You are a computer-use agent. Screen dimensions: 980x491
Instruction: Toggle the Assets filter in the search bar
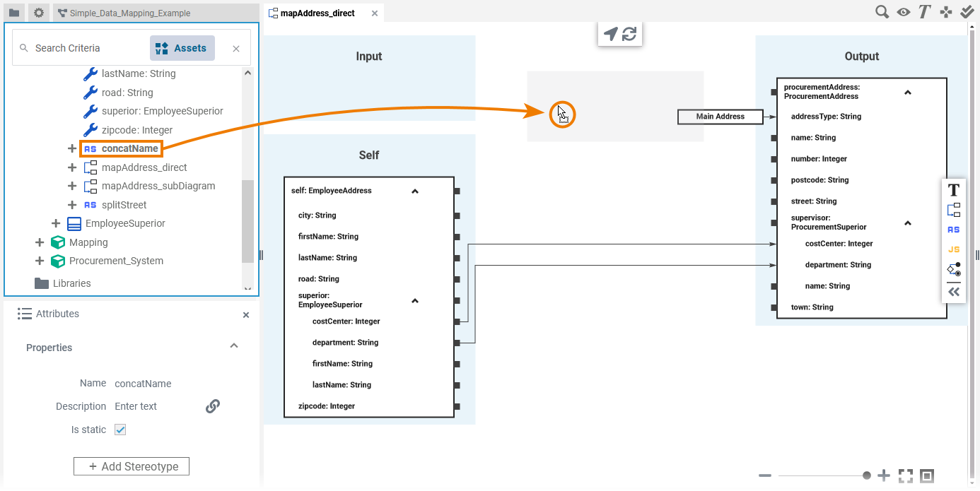tap(182, 47)
